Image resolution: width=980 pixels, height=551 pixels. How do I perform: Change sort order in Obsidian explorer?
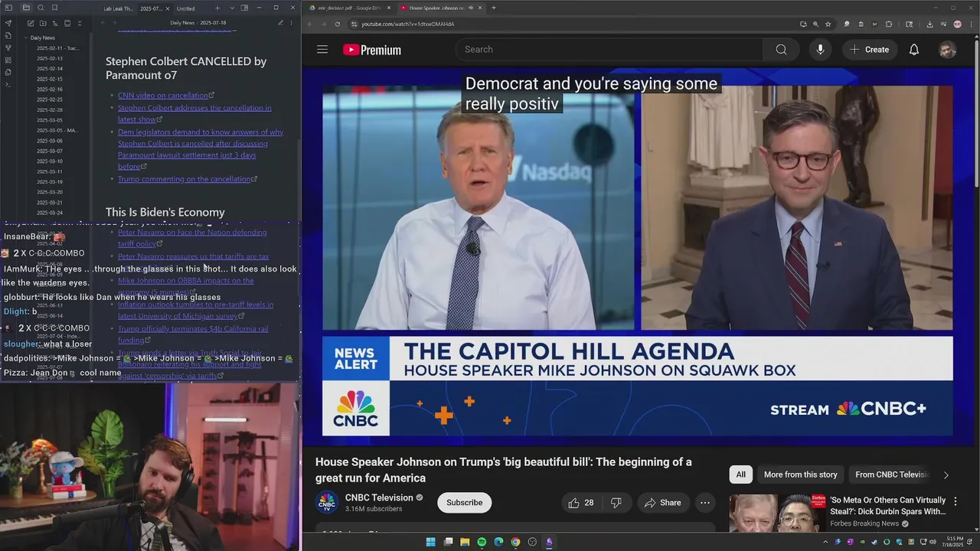point(55,24)
